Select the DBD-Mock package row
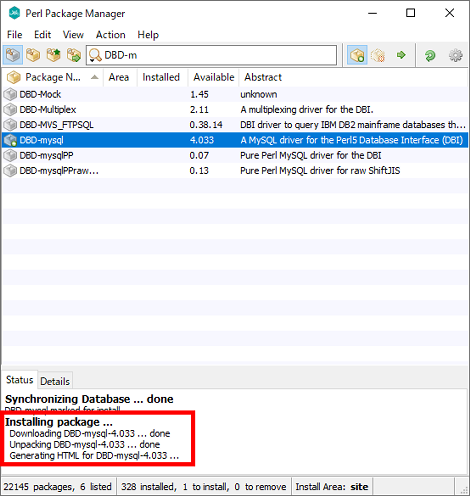 point(235,94)
